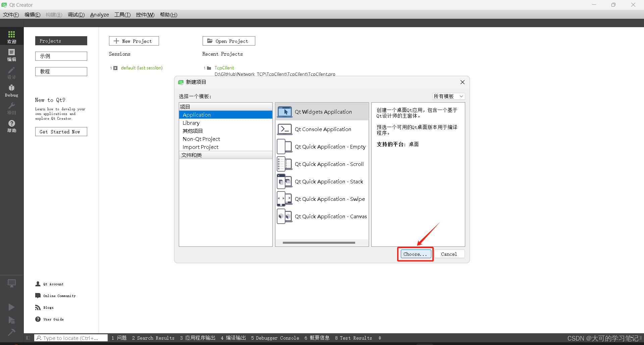Select Qt Quick Application - Stack
The width and height of the screenshot is (644, 345).
pyautogui.click(x=322, y=181)
